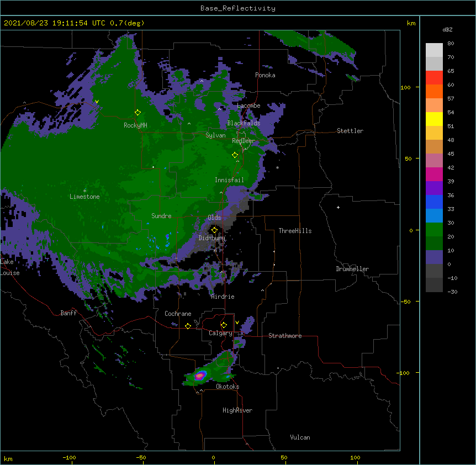Pick the yellow diamond marker below Cochrane

tap(188, 326)
